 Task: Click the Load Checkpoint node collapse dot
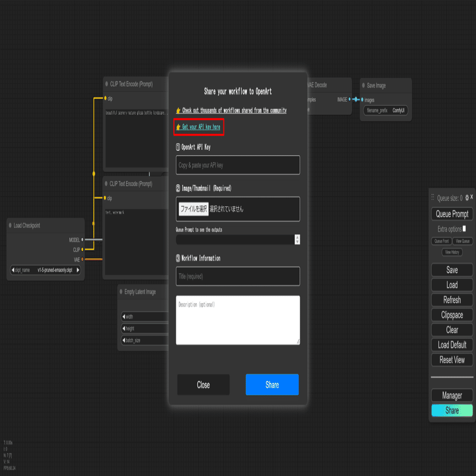(10, 225)
